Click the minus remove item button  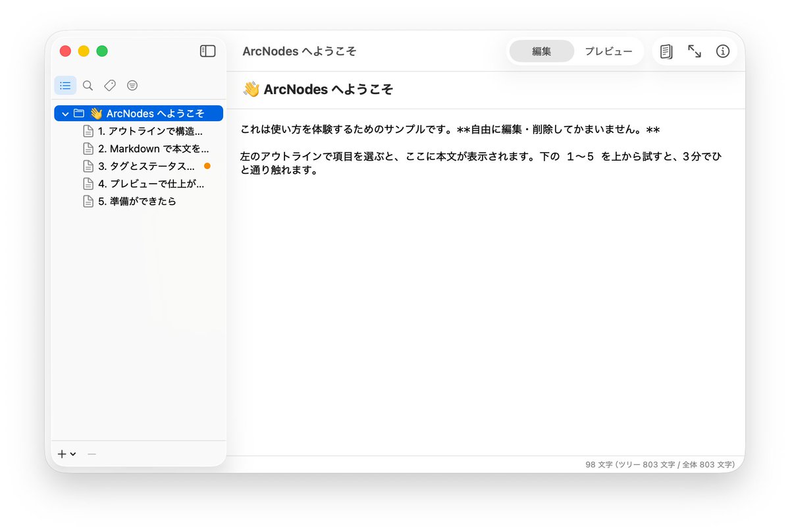click(92, 454)
